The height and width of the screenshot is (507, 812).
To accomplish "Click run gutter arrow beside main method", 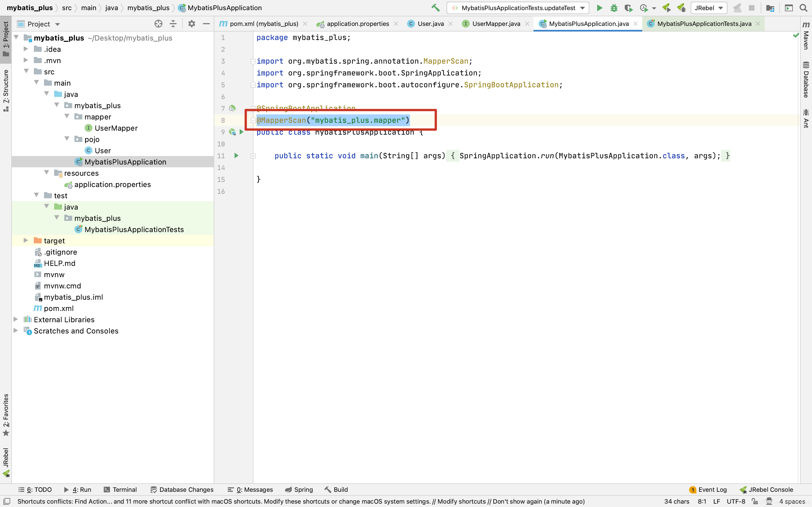I will click(236, 155).
